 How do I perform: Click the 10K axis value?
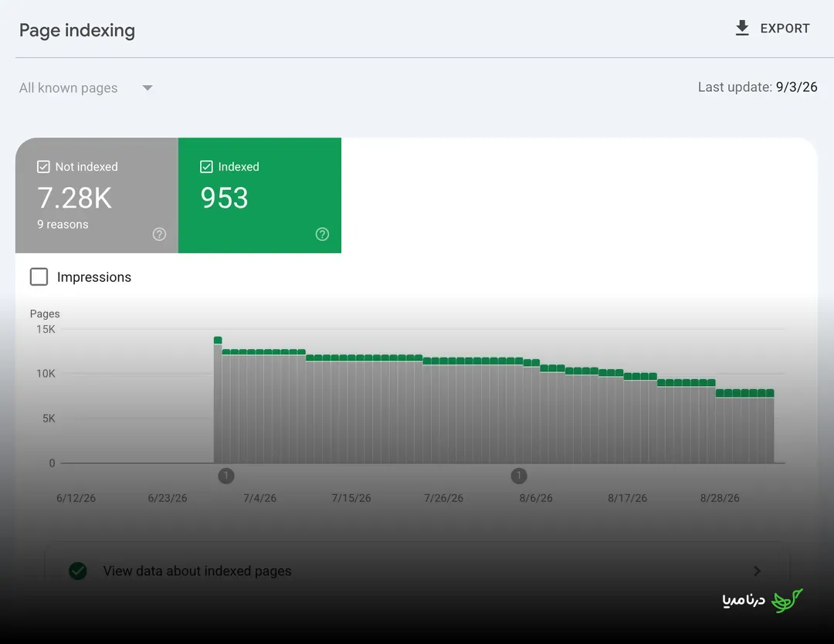click(46, 374)
